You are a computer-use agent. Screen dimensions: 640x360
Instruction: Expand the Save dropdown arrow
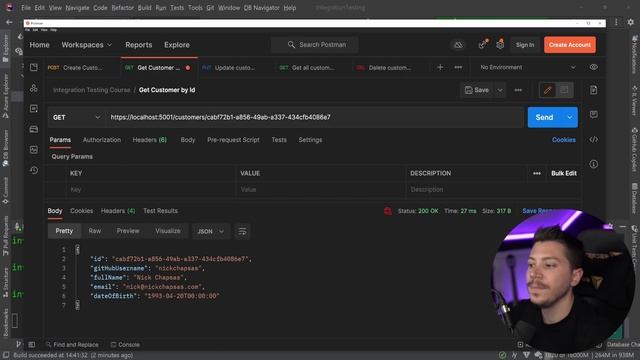click(500, 90)
